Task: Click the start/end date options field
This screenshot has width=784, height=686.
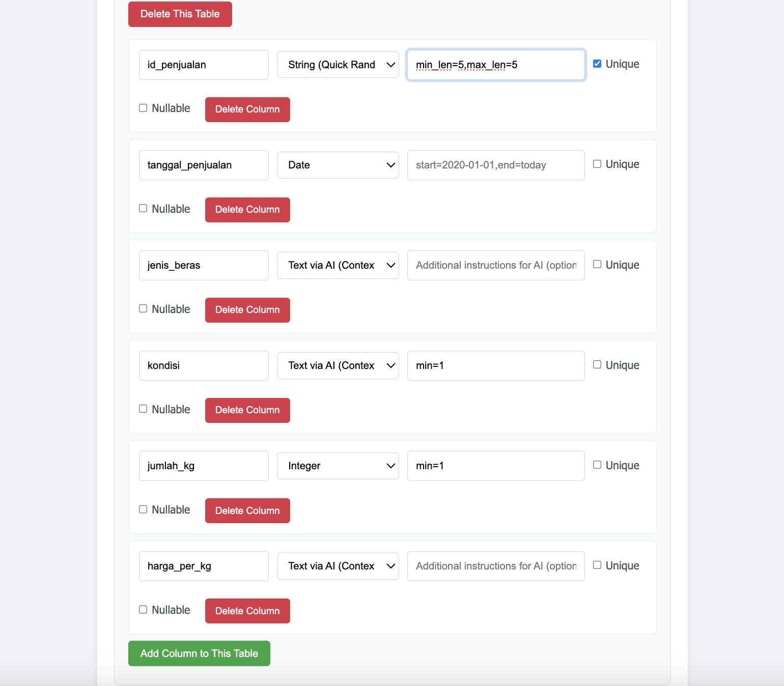Action: pyautogui.click(x=496, y=165)
